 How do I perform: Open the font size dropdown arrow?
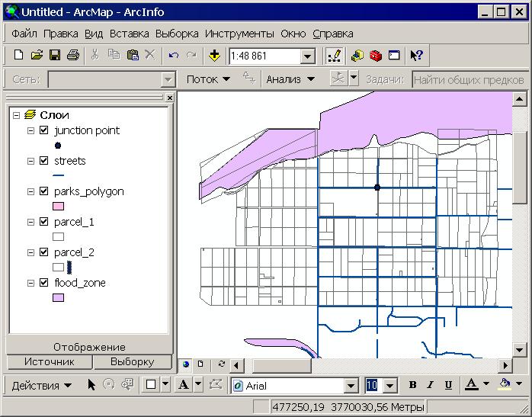tap(389, 386)
